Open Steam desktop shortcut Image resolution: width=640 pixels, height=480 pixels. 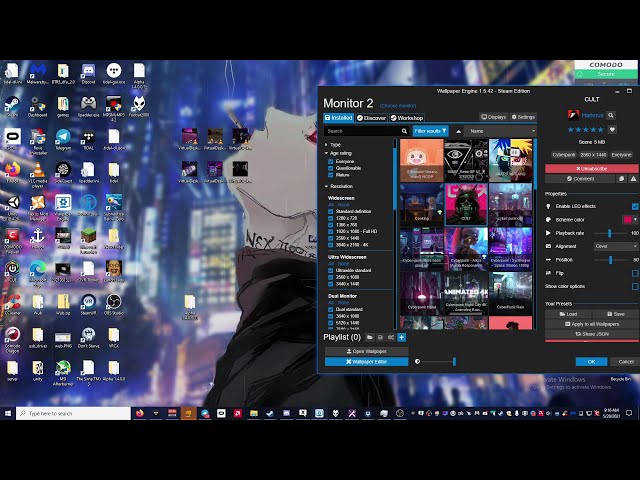pos(12,107)
